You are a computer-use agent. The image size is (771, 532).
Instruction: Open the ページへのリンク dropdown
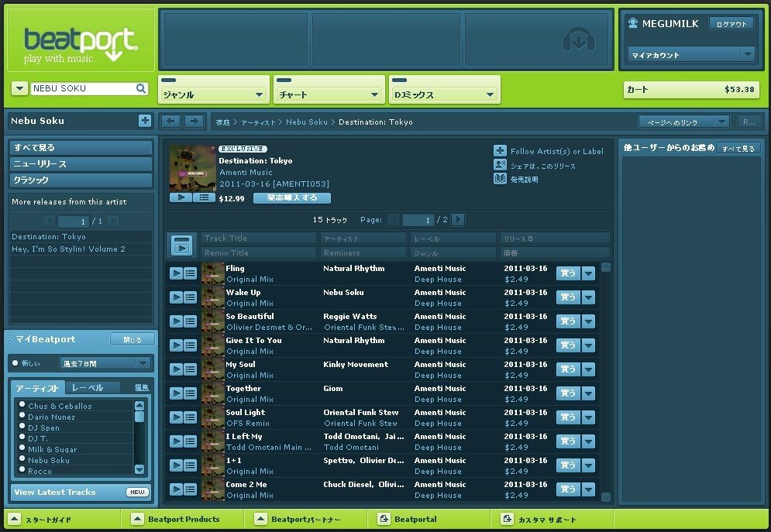pos(683,122)
